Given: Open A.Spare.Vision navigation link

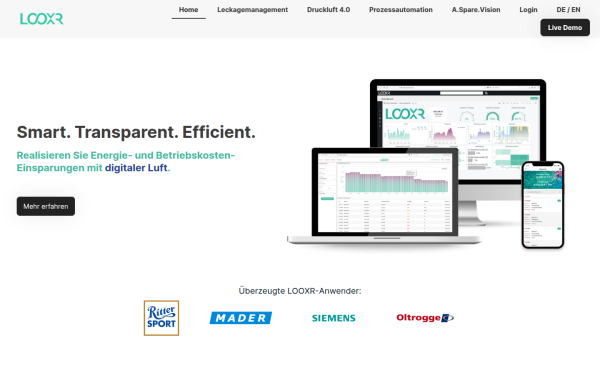Looking at the screenshot, I should coord(476,10).
